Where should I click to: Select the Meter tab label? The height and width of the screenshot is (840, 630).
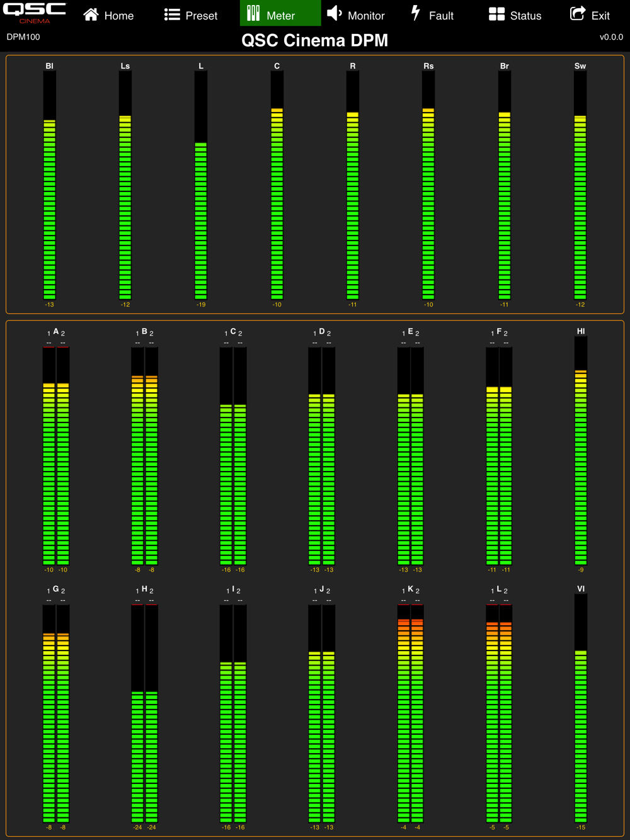tap(281, 16)
